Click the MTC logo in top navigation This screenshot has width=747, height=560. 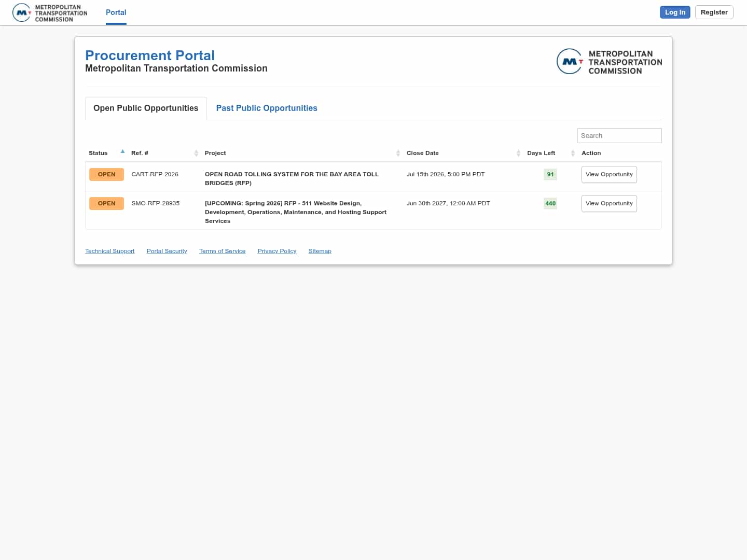point(50,13)
